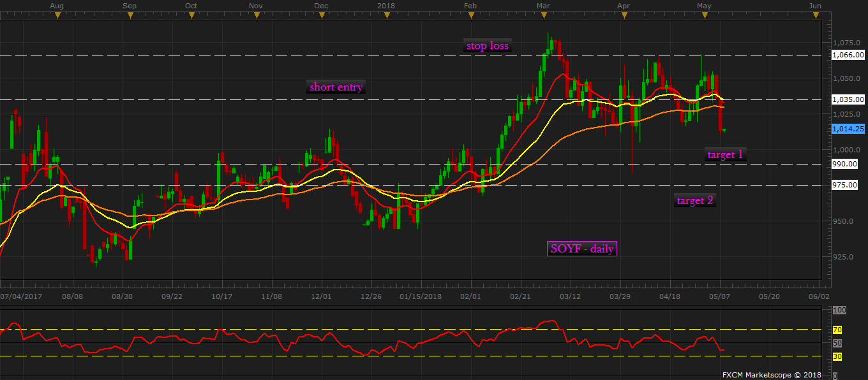Viewport: 868px width, 380px height.
Task: Click the Nov period marker triangle
Action: [256, 15]
